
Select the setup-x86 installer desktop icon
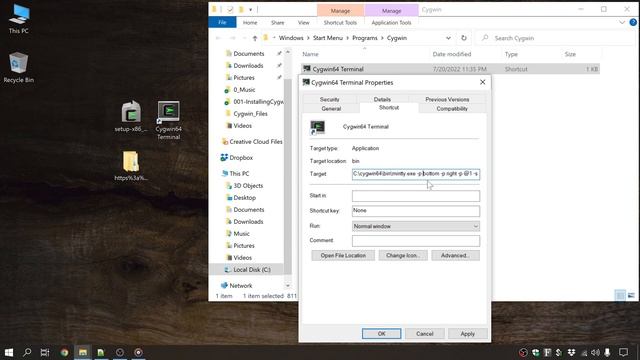coord(131,116)
